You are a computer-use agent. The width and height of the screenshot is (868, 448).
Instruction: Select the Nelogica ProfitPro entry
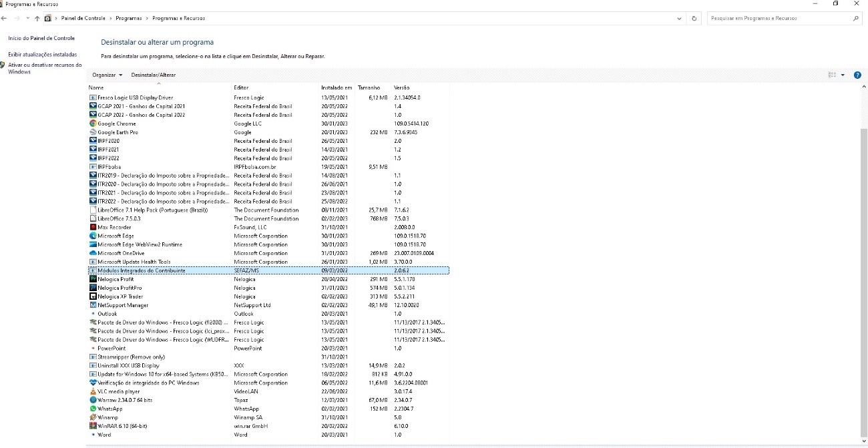pyautogui.click(x=268, y=288)
